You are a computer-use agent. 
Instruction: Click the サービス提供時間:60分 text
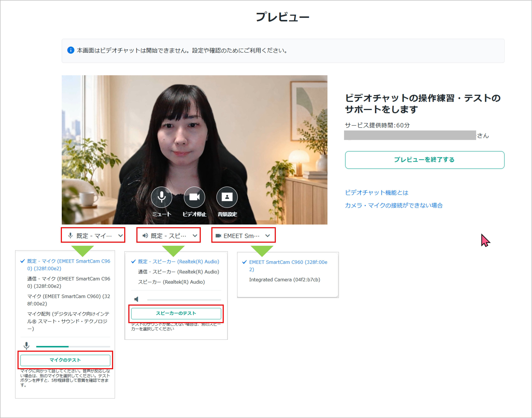click(x=377, y=125)
